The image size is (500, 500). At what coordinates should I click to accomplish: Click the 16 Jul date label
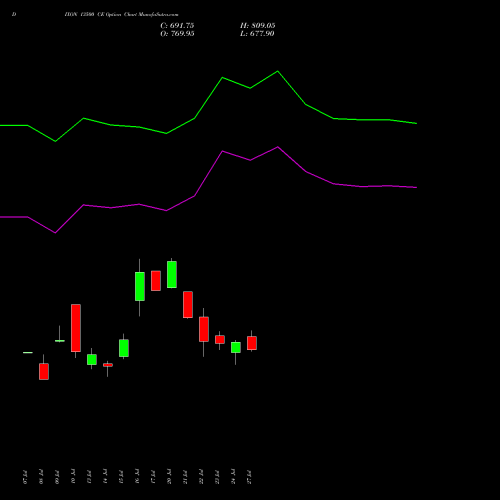[x=137, y=477]
